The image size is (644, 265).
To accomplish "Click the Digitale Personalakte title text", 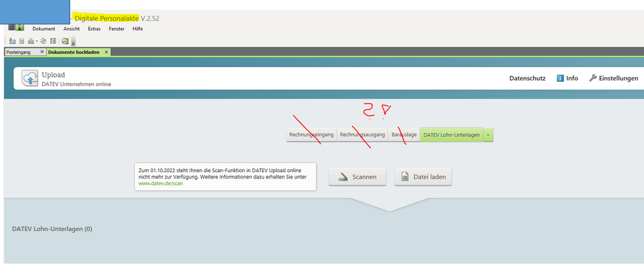I will 107,18.
